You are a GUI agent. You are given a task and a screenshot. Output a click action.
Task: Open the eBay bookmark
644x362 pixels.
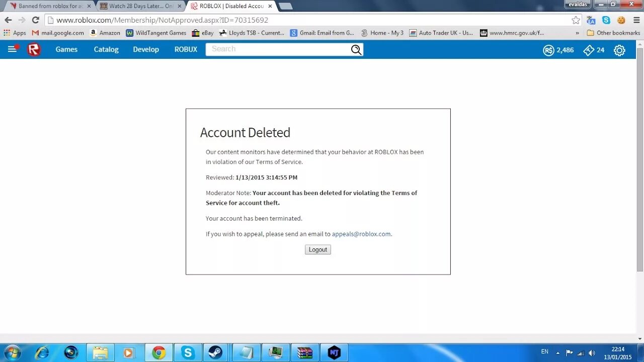tap(203, 33)
